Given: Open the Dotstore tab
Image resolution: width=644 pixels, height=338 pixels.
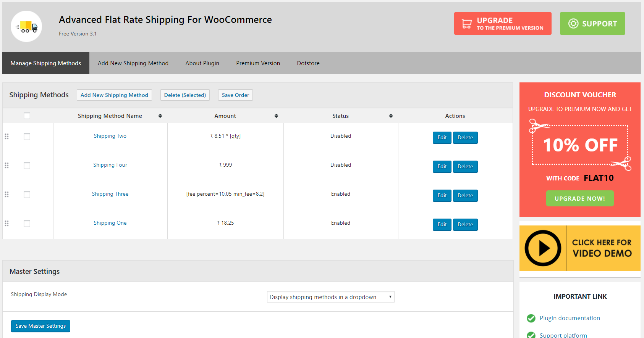Looking at the screenshot, I should [x=308, y=63].
